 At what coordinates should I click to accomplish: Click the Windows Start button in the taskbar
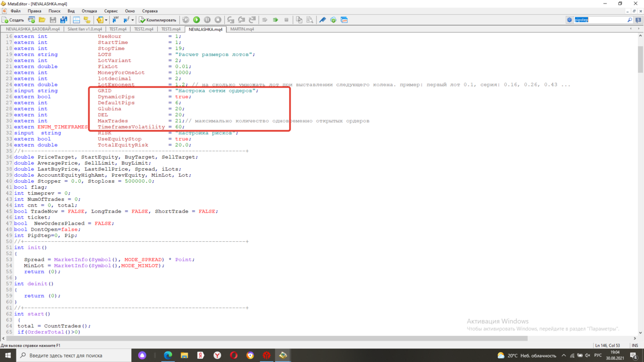pos(7,356)
